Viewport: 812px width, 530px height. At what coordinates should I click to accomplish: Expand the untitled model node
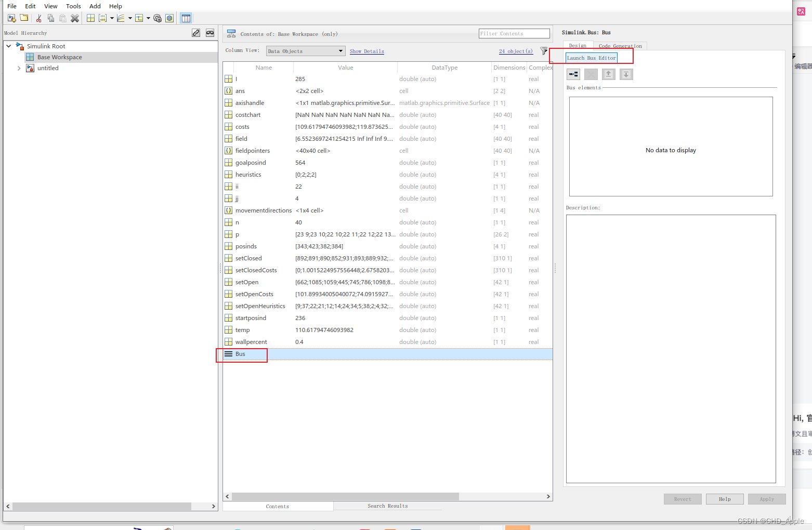point(19,68)
